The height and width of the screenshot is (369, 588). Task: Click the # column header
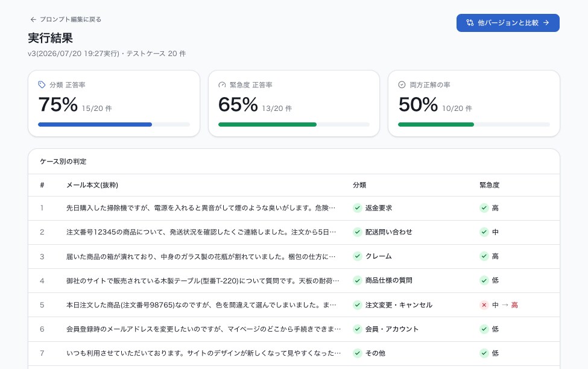coord(42,185)
